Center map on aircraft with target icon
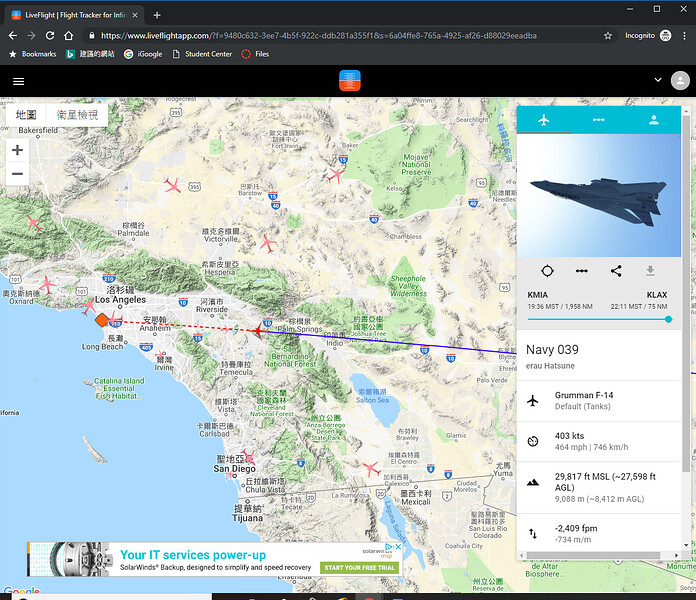The image size is (696, 600). click(547, 271)
